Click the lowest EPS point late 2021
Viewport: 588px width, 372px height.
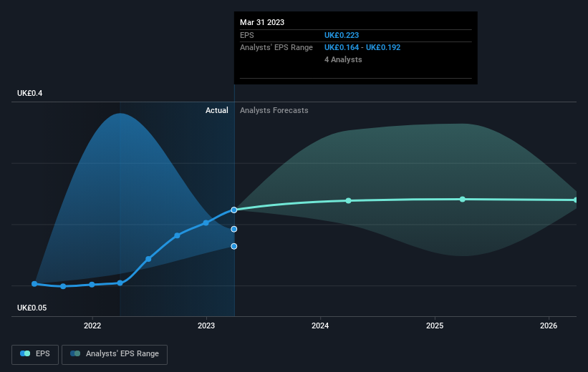coord(63,286)
